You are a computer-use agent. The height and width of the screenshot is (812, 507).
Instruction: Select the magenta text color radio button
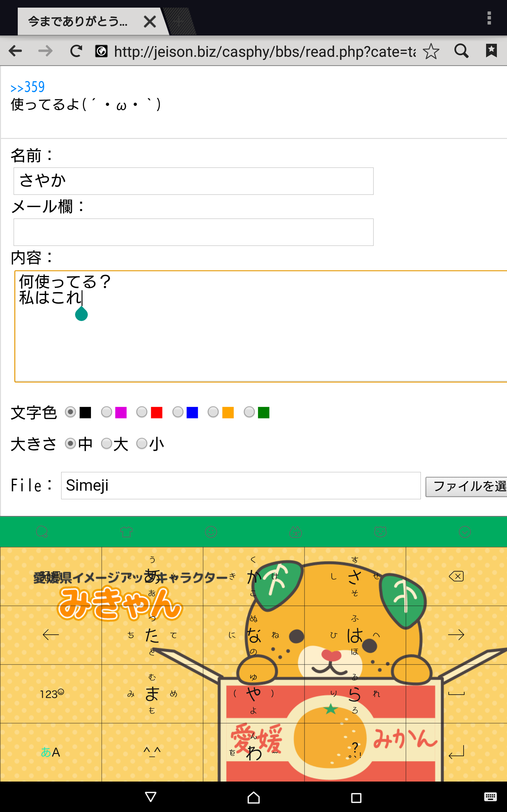pyautogui.click(x=107, y=412)
